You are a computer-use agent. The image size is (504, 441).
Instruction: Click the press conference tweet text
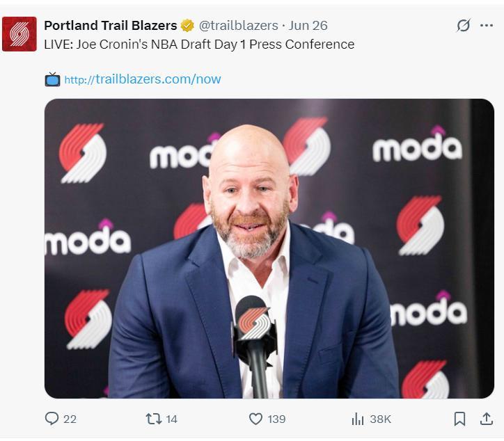coord(199,45)
